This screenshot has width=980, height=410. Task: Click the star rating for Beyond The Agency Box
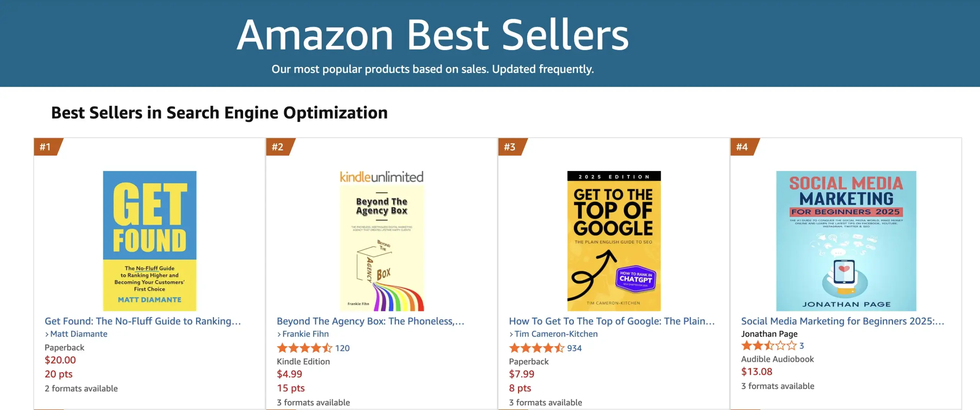305,348
